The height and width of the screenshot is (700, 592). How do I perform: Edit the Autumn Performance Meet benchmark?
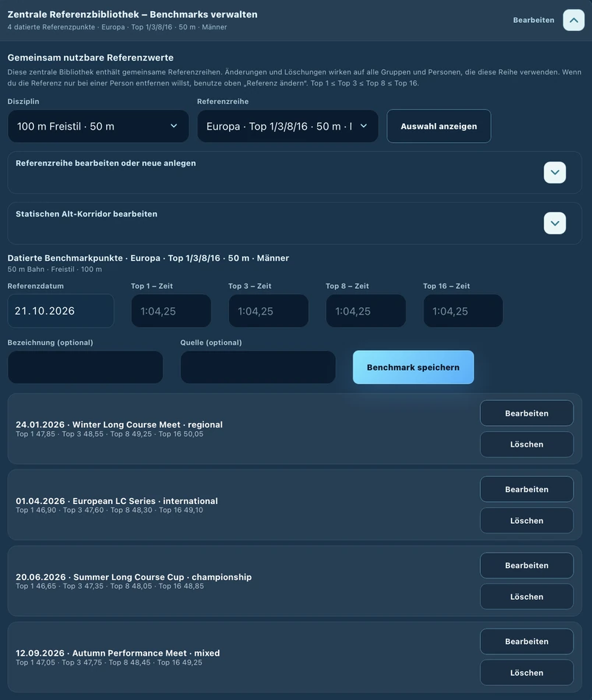pos(526,641)
